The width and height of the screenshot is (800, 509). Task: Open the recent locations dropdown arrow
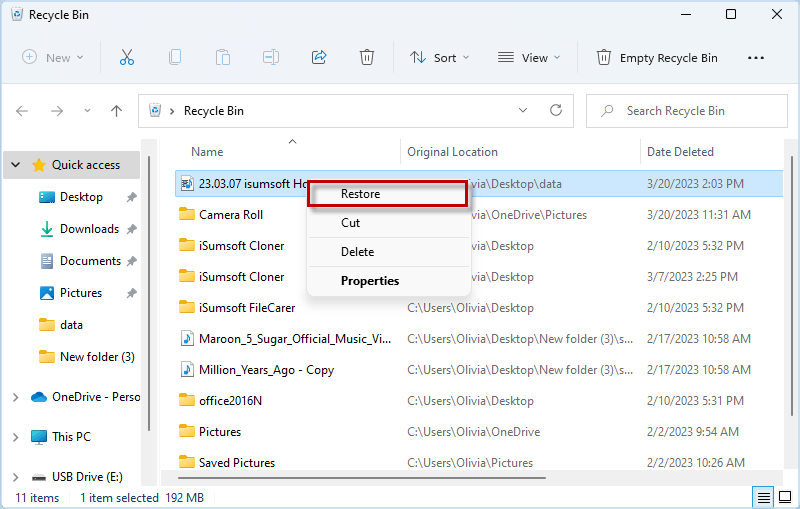click(x=87, y=111)
